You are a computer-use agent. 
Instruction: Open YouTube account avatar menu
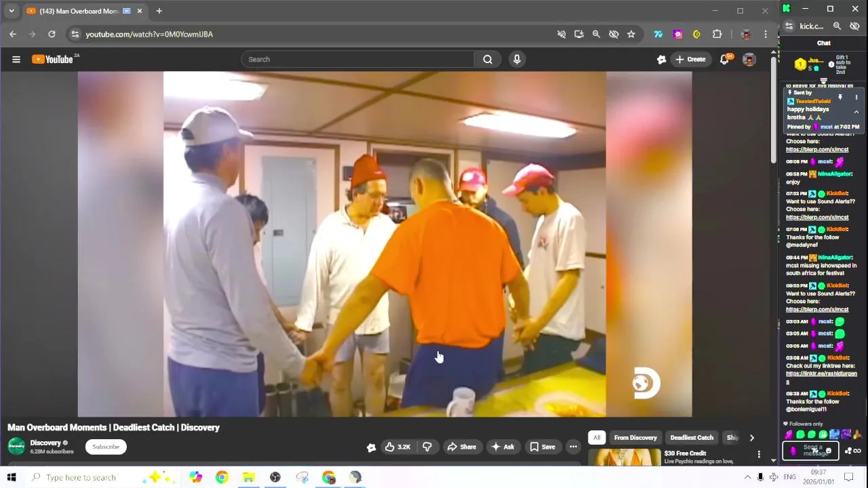pyautogui.click(x=749, y=60)
